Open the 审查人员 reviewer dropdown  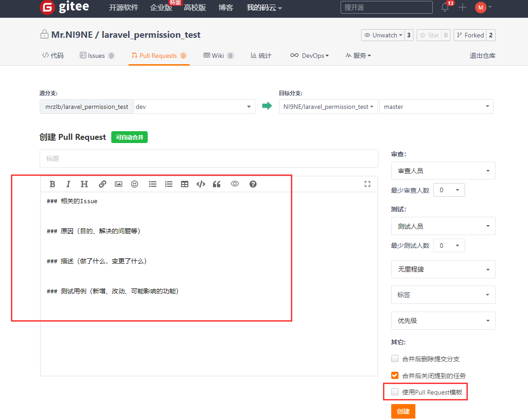[443, 171]
